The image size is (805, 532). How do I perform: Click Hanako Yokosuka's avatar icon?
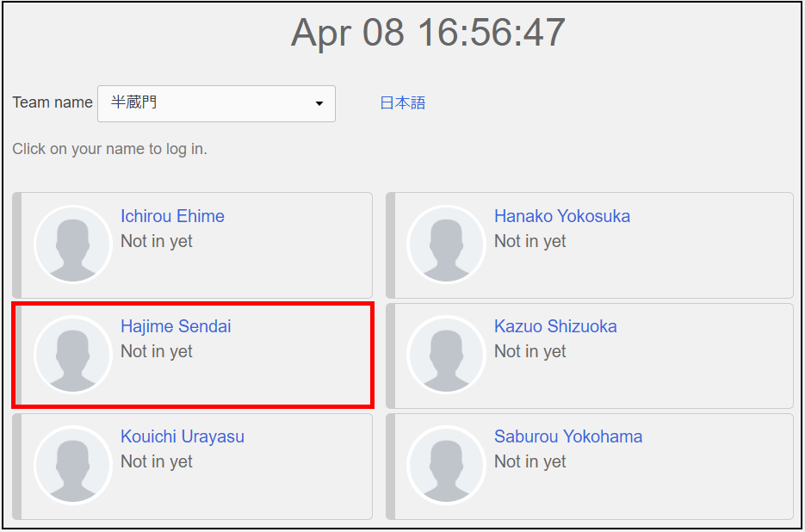pyautogui.click(x=446, y=244)
